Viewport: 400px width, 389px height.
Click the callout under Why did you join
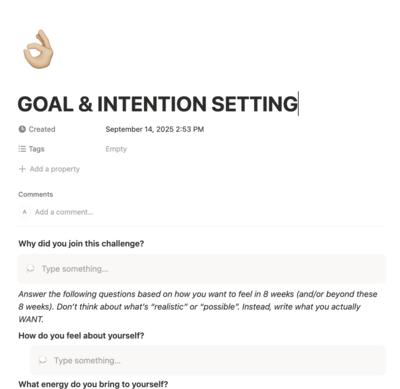202,269
